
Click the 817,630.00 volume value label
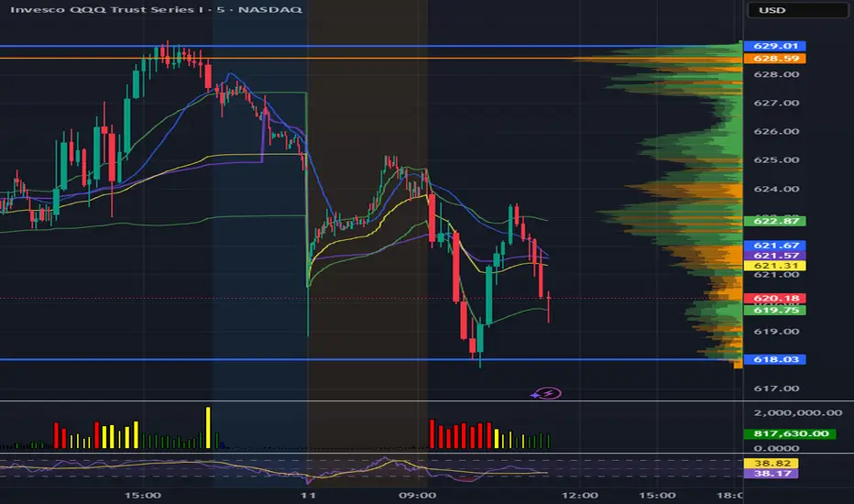(790, 433)
